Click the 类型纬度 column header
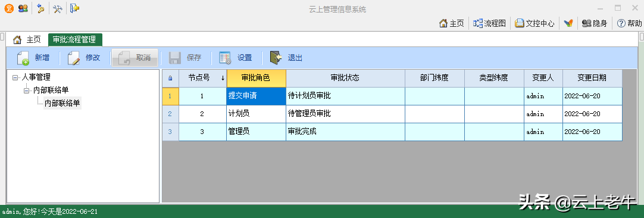The width and height of the screenshot is (644, 218). pyautogui.click(x=494, y=78)
